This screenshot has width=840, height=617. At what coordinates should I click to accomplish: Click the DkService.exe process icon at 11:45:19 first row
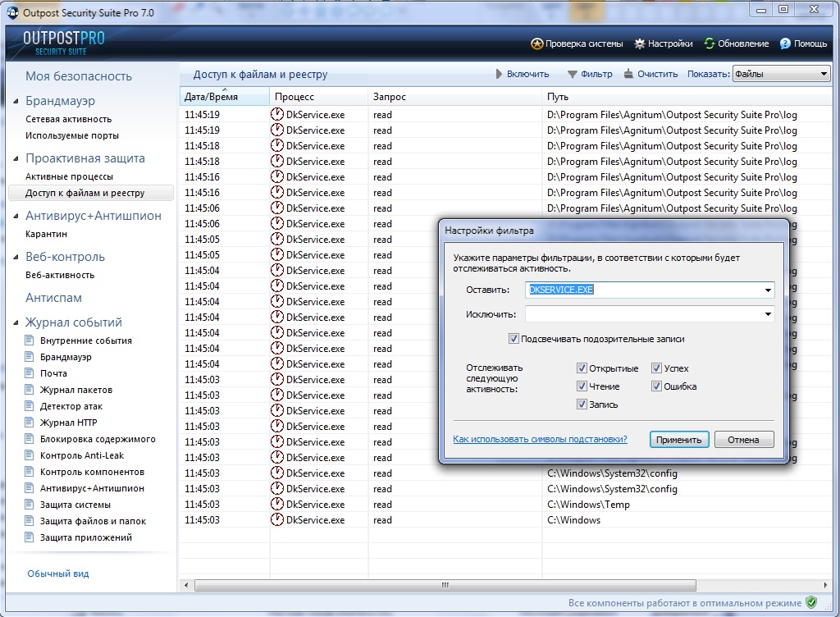click(x=277, y=114)
